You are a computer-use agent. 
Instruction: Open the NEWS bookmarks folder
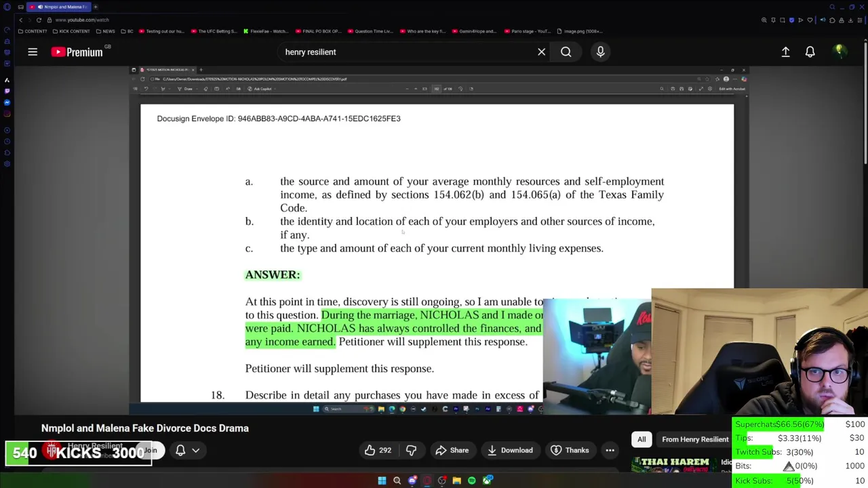click(105, 31)
